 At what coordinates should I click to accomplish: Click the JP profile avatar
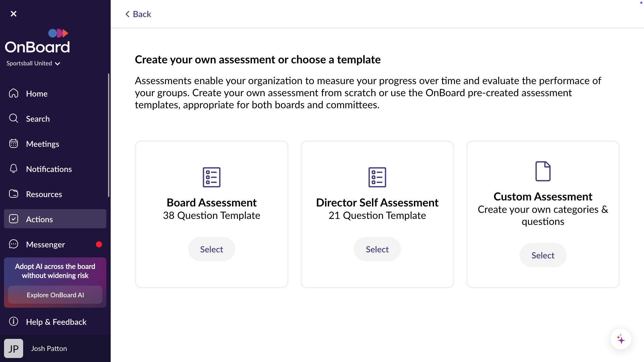[13, 349]
